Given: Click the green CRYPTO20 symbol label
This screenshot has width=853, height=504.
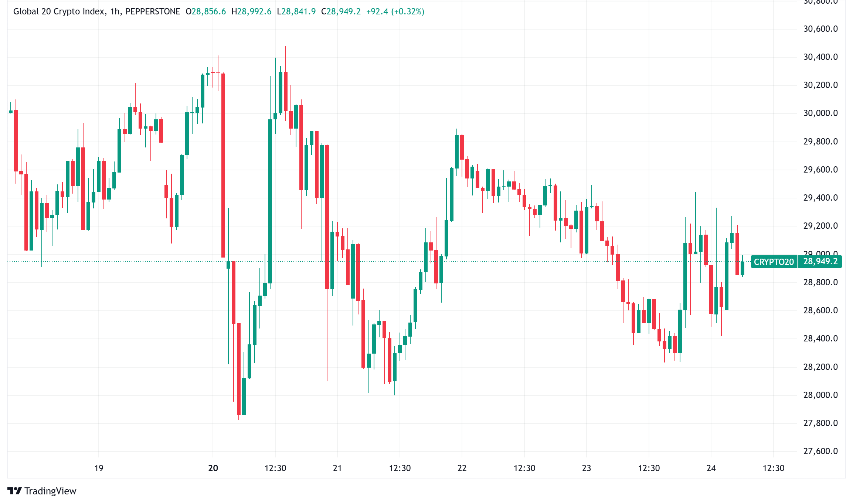Looking at the screenshot, I should [x=774, y=262].
